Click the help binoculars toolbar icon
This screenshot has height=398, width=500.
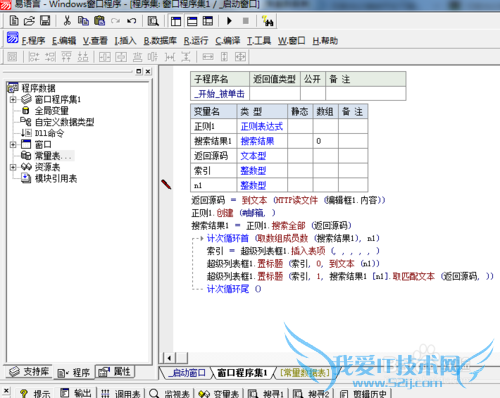pyautogui.click(x=267, y=21)
